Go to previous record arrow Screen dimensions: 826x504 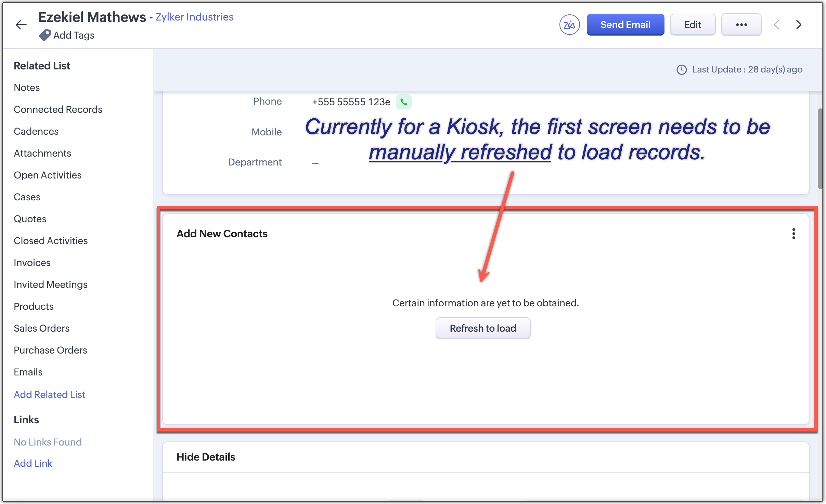pyautogui.click(x=777, y=25)
